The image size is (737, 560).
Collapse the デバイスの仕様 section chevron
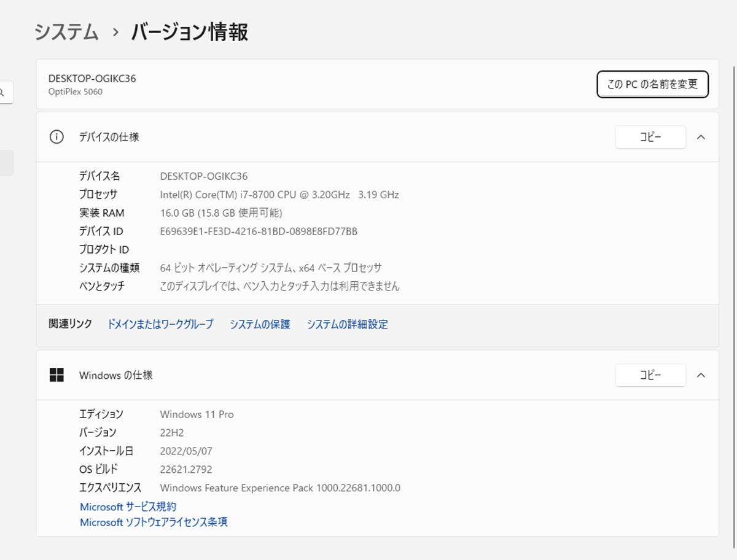tap(701, 137)
